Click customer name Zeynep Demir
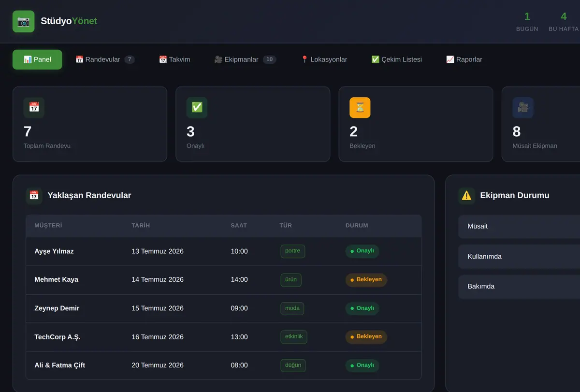 (57, 308)
